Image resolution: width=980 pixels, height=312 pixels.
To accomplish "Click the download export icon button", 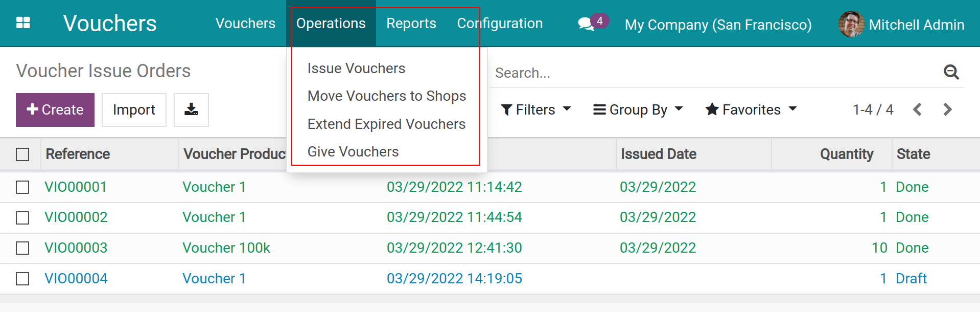I will click(x=191, y=109).
